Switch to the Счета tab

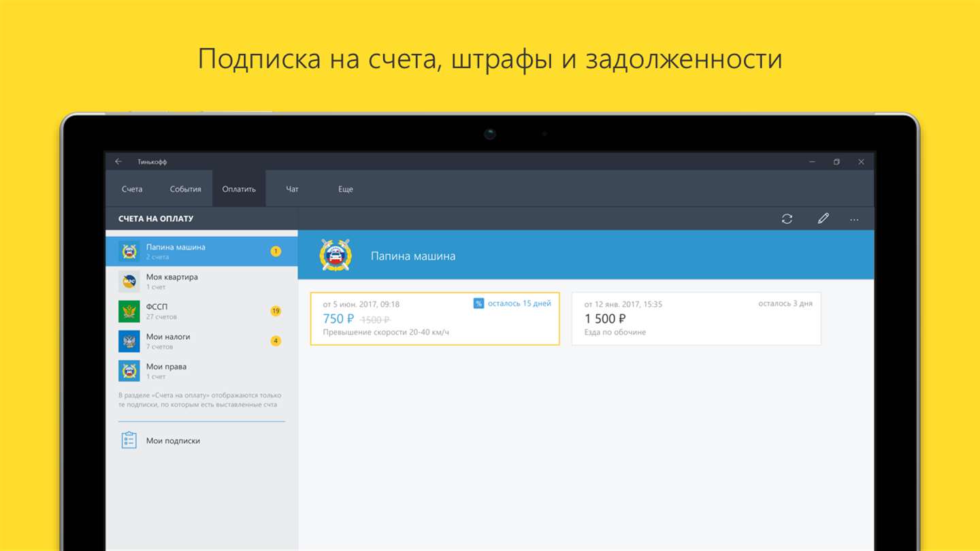[x=132, y=189]
